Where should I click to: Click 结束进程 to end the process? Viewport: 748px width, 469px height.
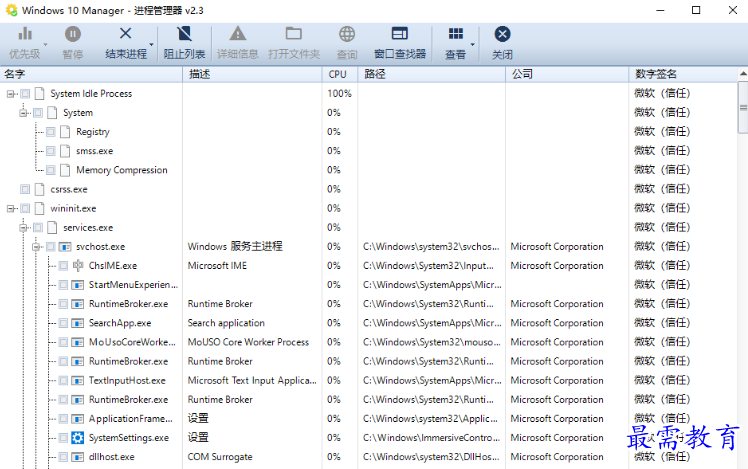click(126, 43)
